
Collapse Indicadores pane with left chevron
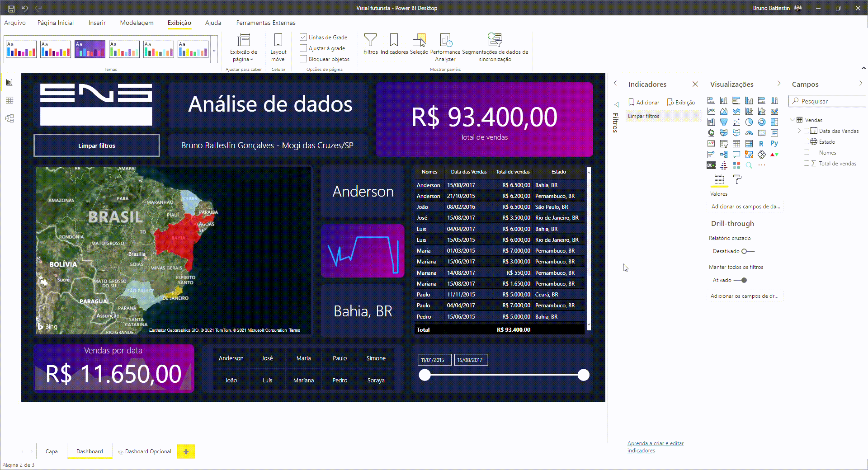click(x=615, y=84)
